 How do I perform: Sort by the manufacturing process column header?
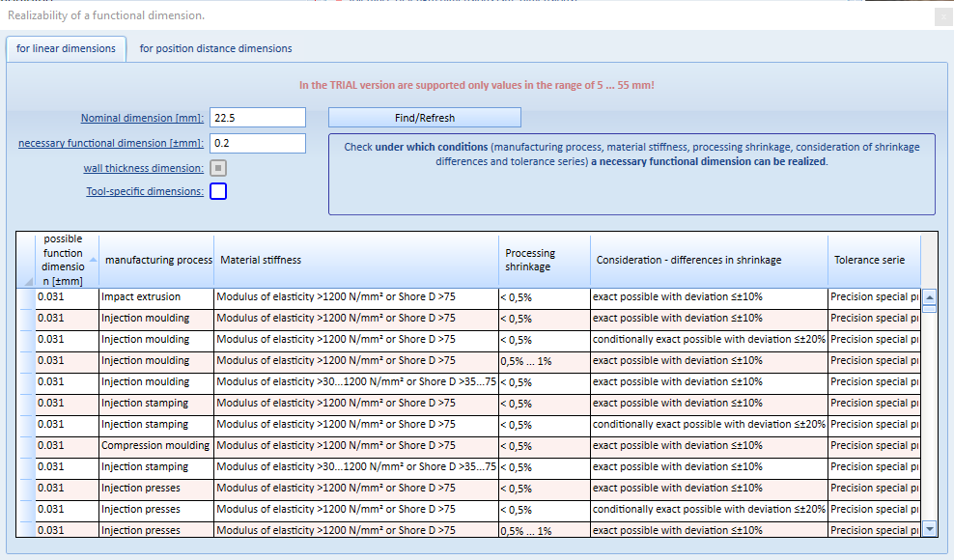(x=156, y=261)
